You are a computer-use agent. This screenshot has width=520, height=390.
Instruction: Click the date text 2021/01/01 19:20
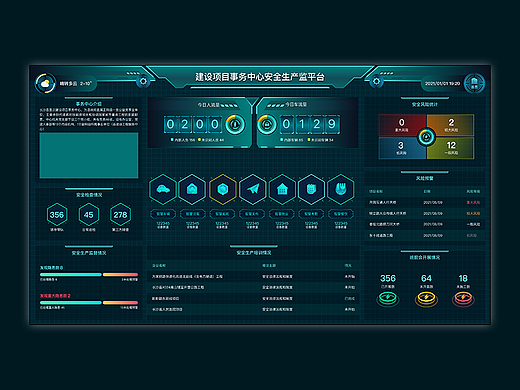pyautogui.click(x=442, y=83)
